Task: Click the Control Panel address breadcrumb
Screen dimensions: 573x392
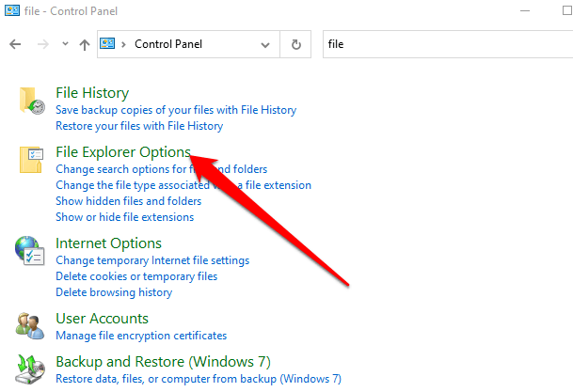Action: (x=168, y=44)
